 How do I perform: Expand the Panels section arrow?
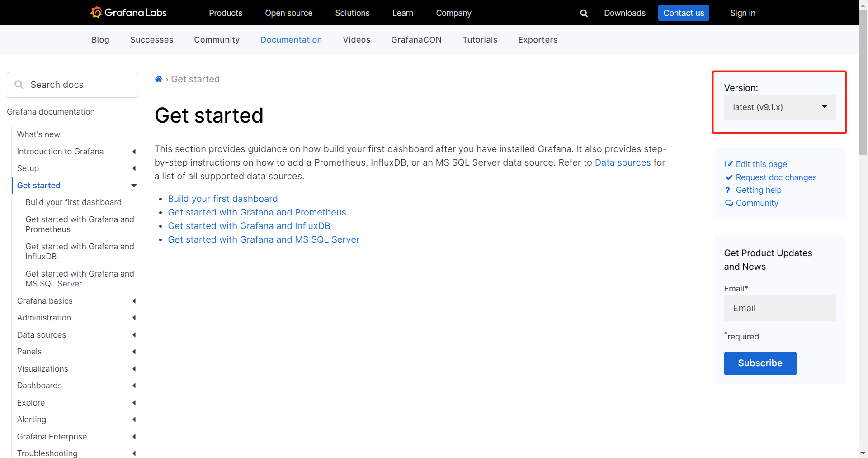pyautogui.click(x=134, y=352)
